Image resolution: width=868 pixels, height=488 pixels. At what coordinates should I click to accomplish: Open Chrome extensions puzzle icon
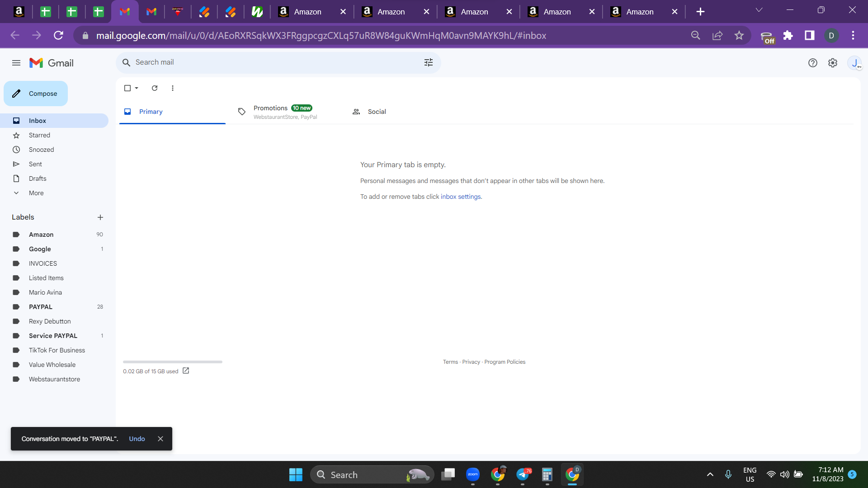coord(788,35)
